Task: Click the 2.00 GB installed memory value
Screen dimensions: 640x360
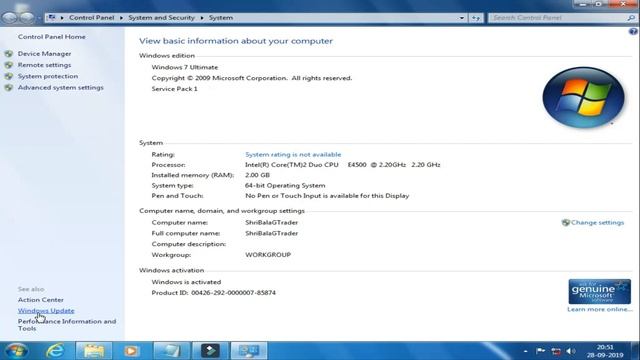Action: point(257,175)
